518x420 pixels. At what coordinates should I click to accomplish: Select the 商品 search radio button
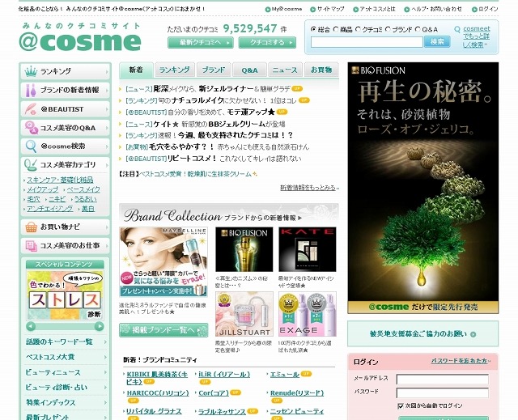pyautogui.click(x=336, y=29)
